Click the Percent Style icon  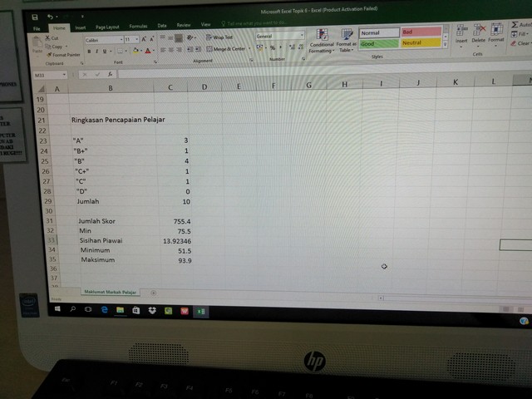[272, 48]
